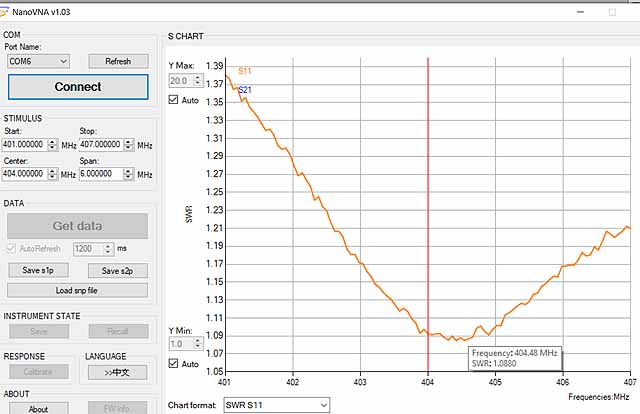Click the NanoVNA app icon in title bar
The width and height of the screenshot is (640, 414).
pyautogui.click(x=4, y=12)
